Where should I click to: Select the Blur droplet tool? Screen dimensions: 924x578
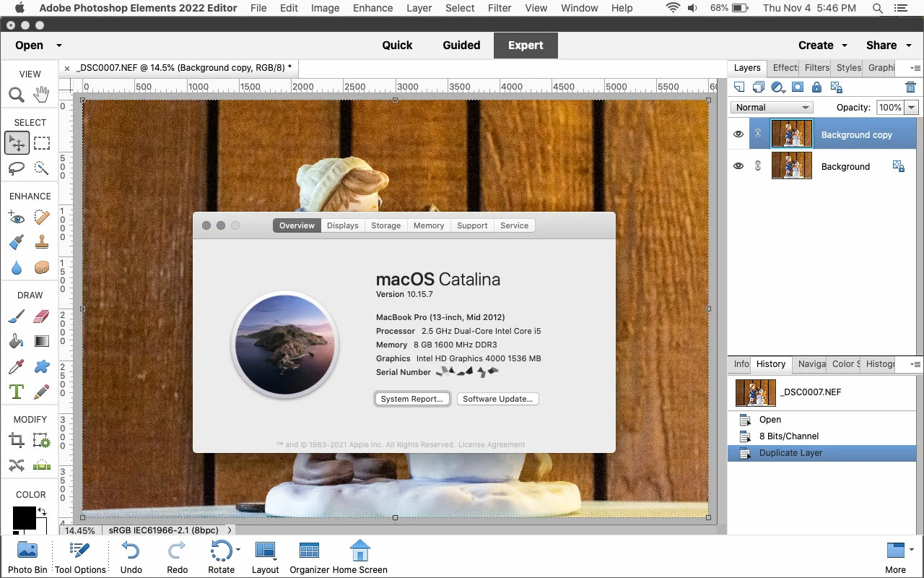(17, 267)
